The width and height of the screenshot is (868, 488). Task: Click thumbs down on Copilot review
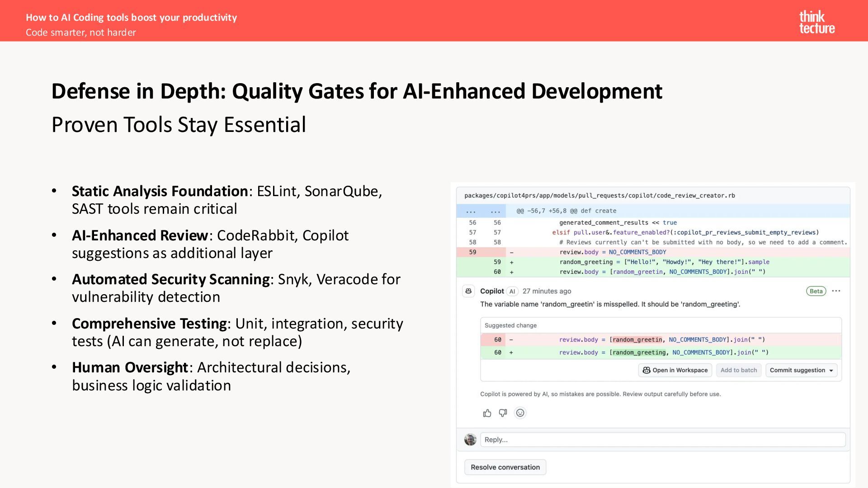tap(503, 413)
